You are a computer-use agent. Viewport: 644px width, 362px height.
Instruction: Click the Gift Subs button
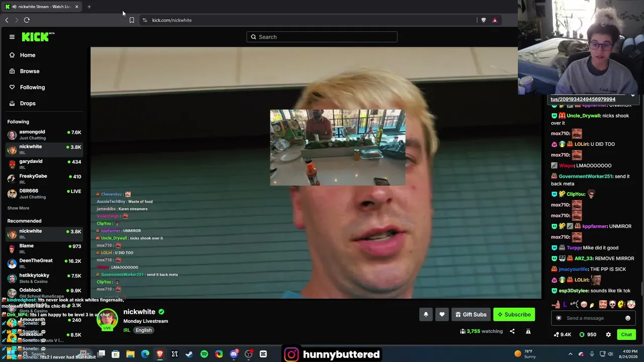click(471, 314)
